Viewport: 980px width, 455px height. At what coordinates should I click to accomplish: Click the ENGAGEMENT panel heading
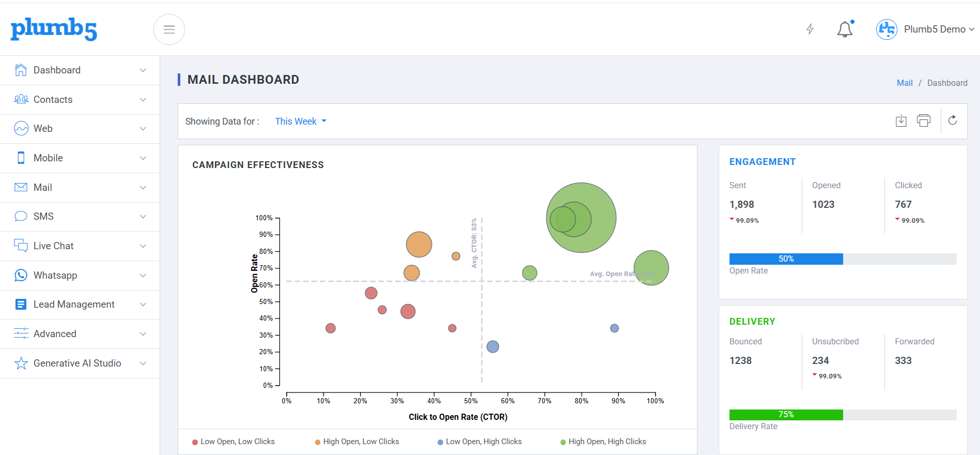(763, 162)
